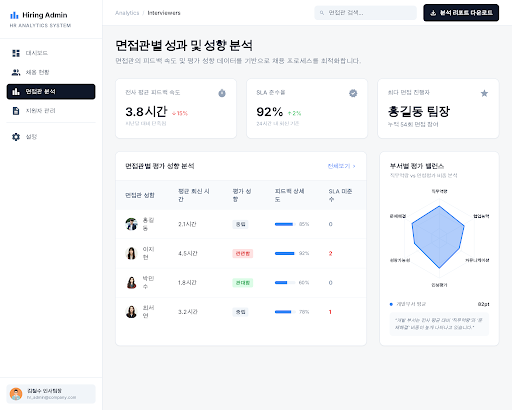
Task: Click the admin avatar at sidebar bottom
Action: pyautogui.click(x=16, y=394)
